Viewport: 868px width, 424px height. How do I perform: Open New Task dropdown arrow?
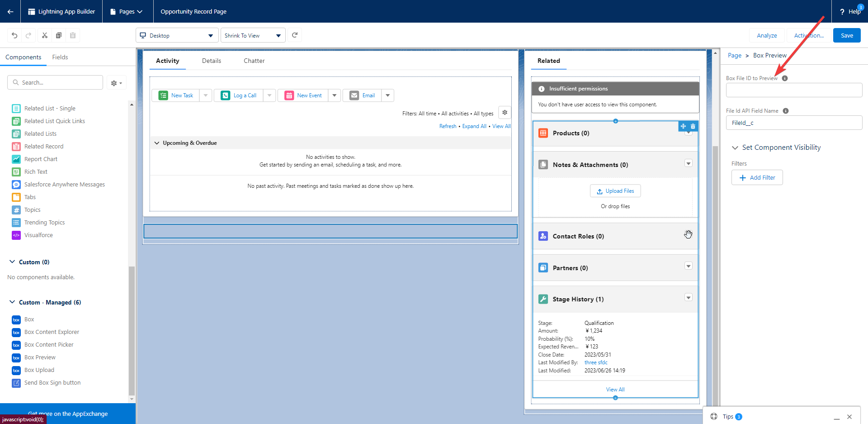206,95
